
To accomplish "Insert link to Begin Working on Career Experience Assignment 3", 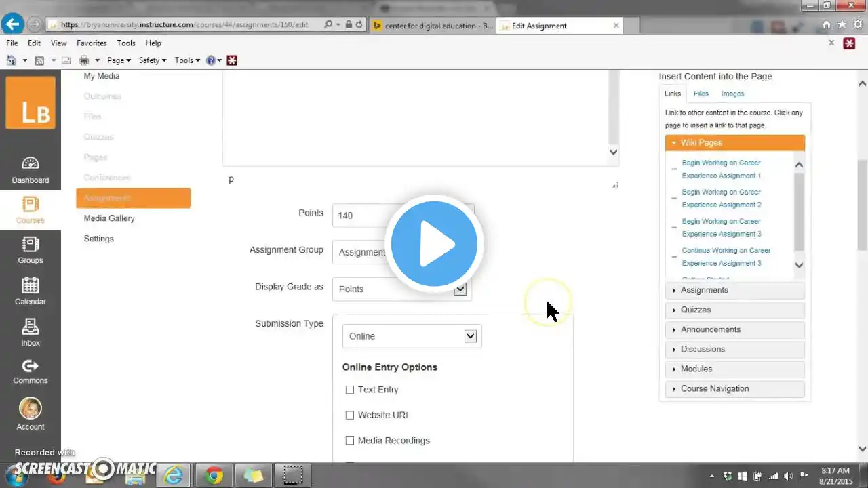I will [722, 227].
